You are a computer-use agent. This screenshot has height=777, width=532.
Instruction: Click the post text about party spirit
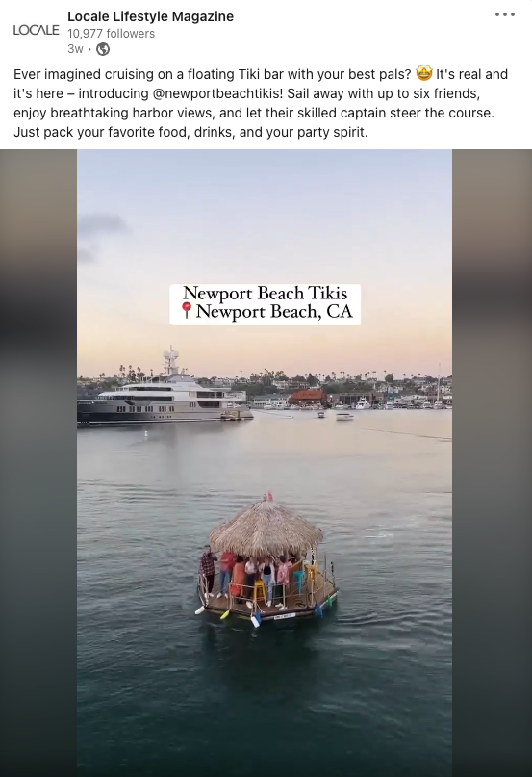[190, 132]
